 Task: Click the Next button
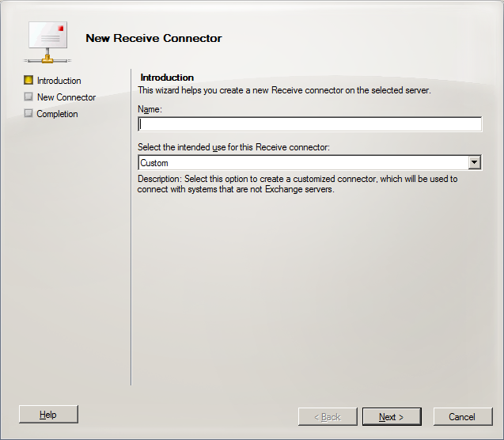[x=392, y=416]
